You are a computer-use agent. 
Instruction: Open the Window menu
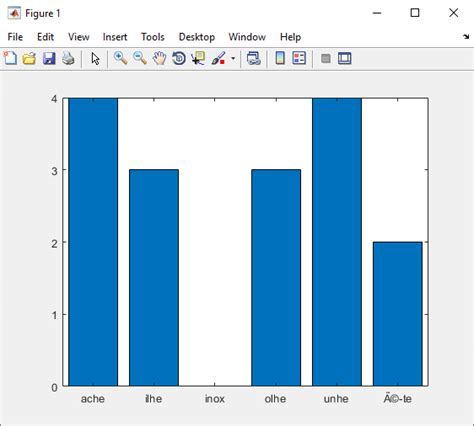[247, 37]
